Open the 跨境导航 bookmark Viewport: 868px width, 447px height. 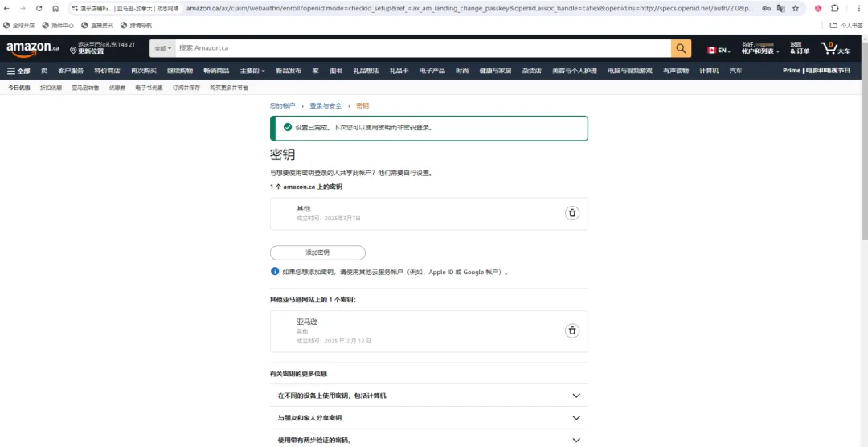pyautogui.click(x=136, y=25)
